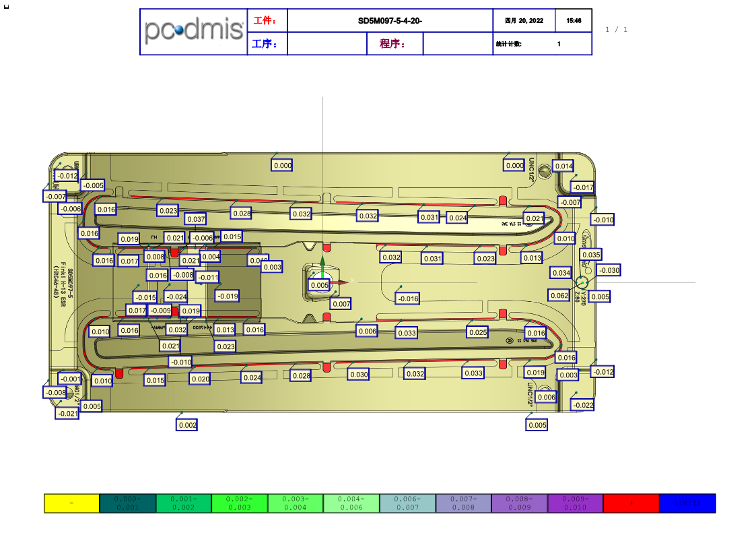Viewport: 756px width, 535px height.
Task: Select the 0.000-0.001 teal legend swatch
Action: pyautogui.click(x=127, y=503)
